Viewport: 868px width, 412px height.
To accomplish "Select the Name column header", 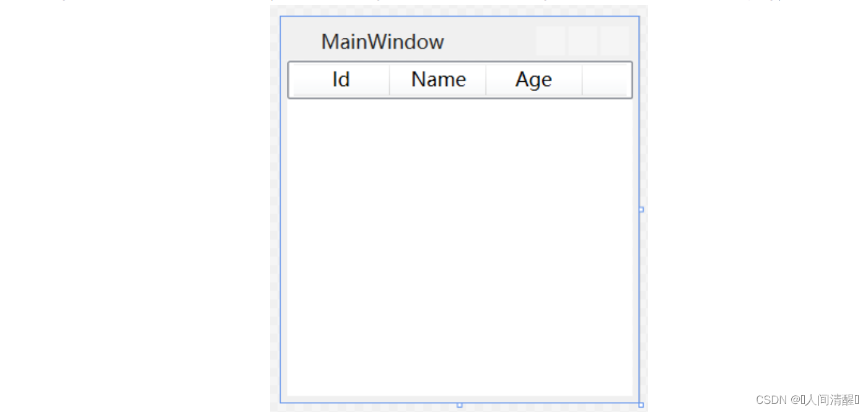I will (x=438, y=80).
